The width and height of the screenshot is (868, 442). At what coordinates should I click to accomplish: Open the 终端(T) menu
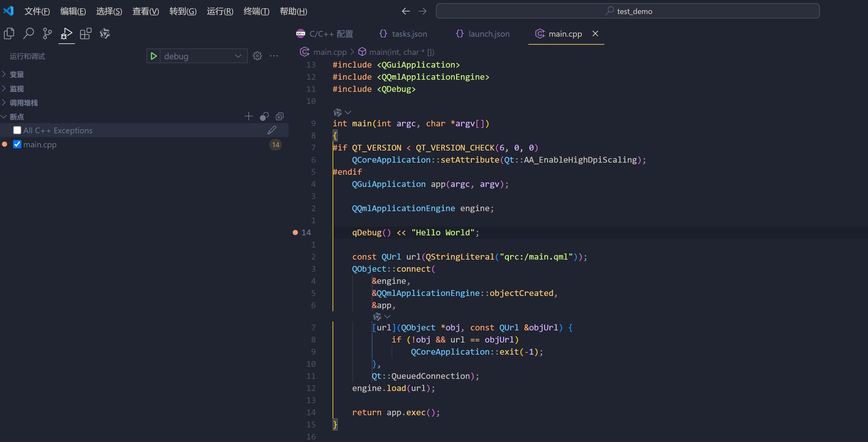256,11
